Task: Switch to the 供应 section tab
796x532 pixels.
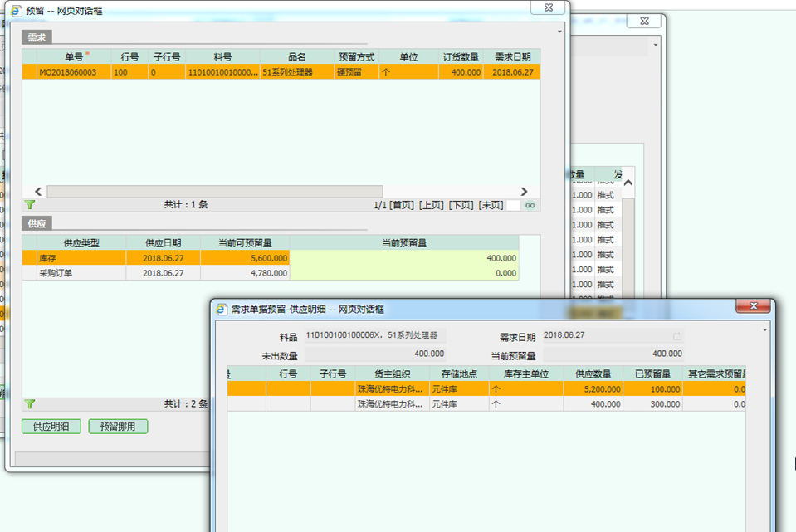Action: (37, 223)
